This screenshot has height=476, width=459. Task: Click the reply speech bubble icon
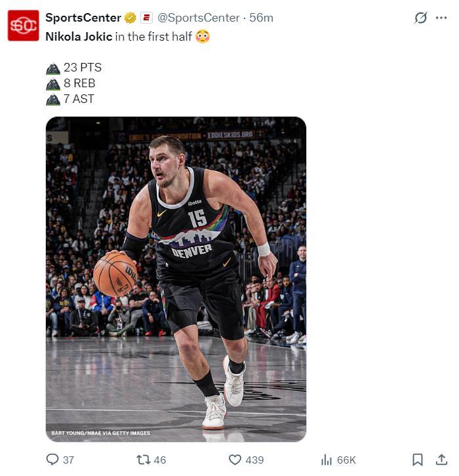coord(52,460)
